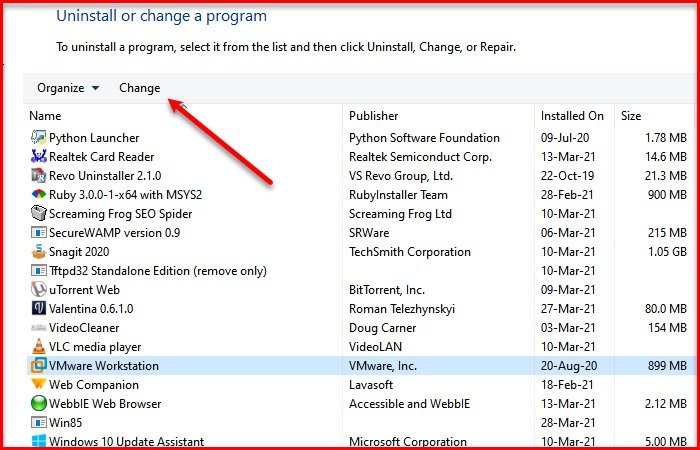
Task: Select Web Companion program name
Action: click(x=94, y=385)
